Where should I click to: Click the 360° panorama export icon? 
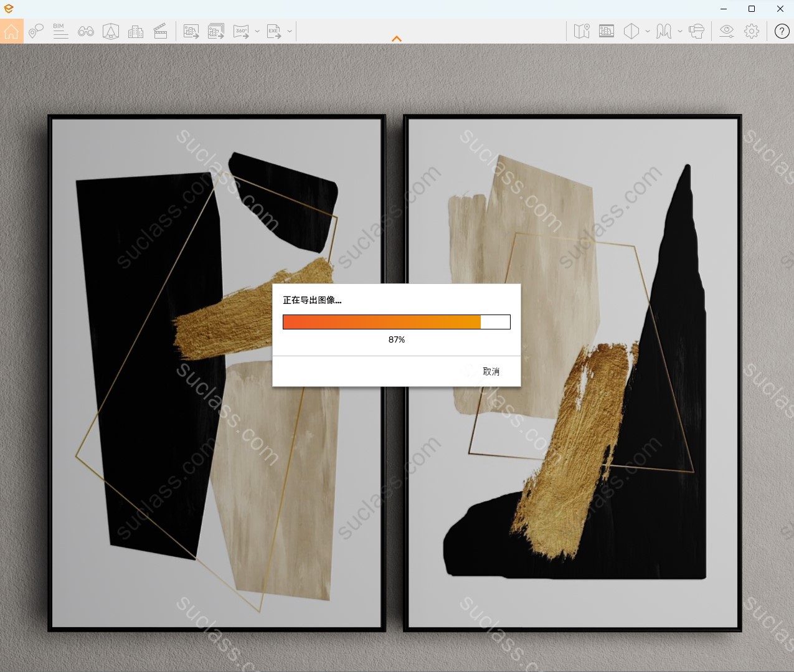pyautogui.click(x=241, y=31)
